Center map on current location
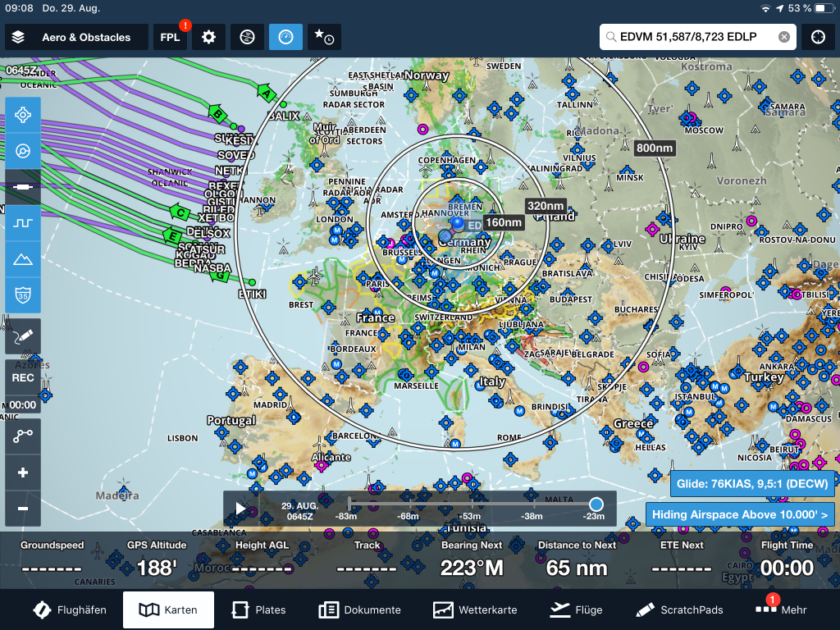 pos(818,37)
